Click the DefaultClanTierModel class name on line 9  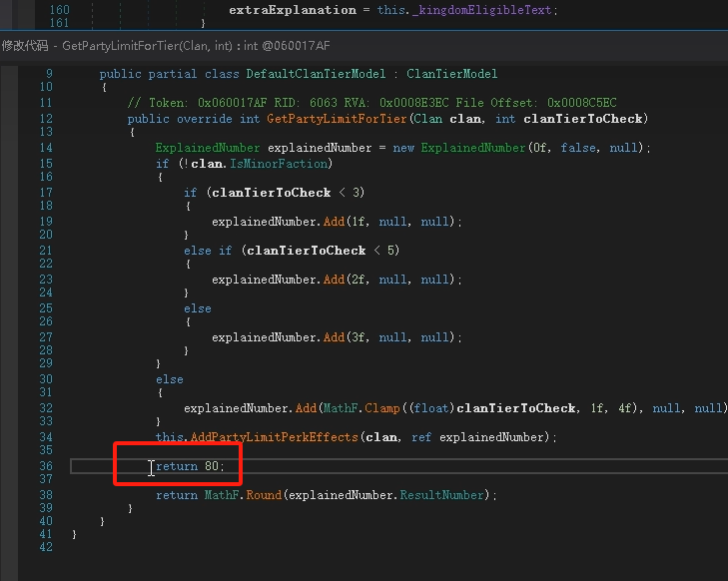pos(316,74)
